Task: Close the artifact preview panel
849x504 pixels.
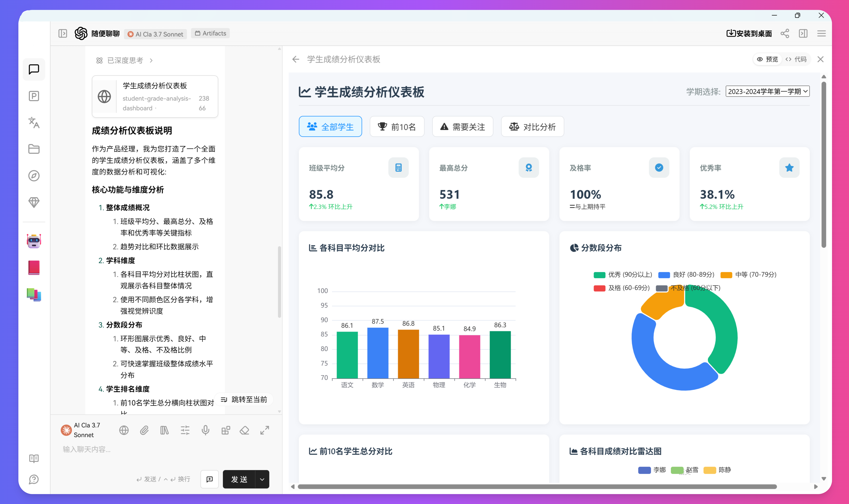Action: tap(820, 59)
